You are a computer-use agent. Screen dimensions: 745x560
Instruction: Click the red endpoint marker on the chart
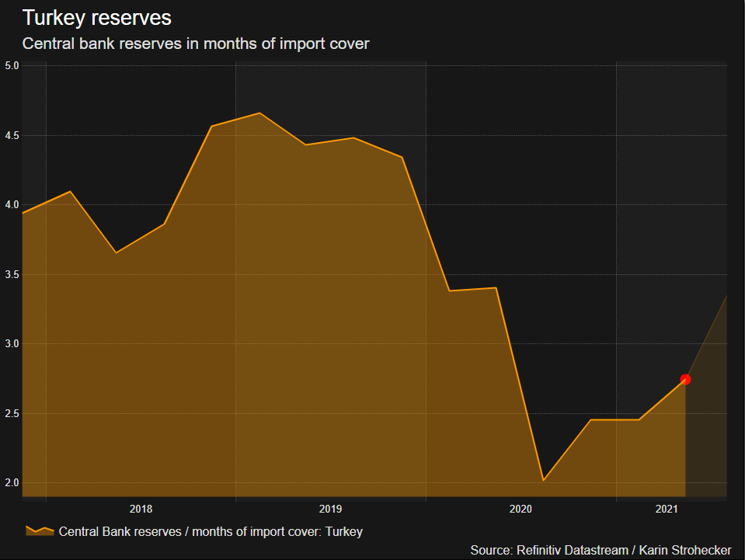coord(686,379)
